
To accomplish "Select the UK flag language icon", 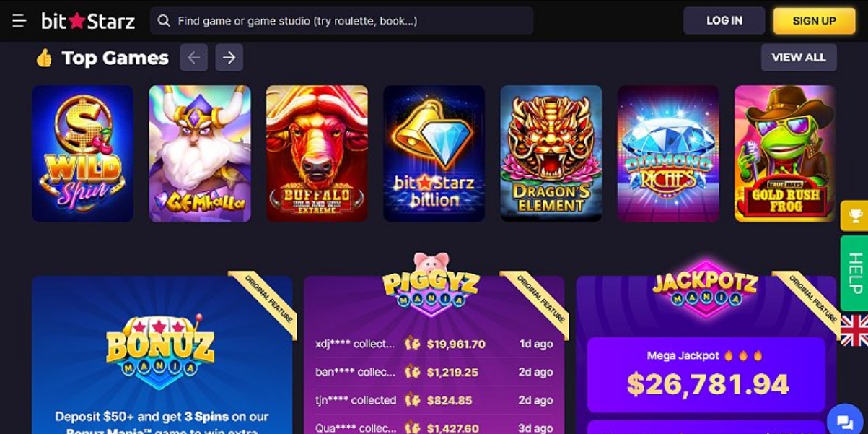I will tap(854, 331).
